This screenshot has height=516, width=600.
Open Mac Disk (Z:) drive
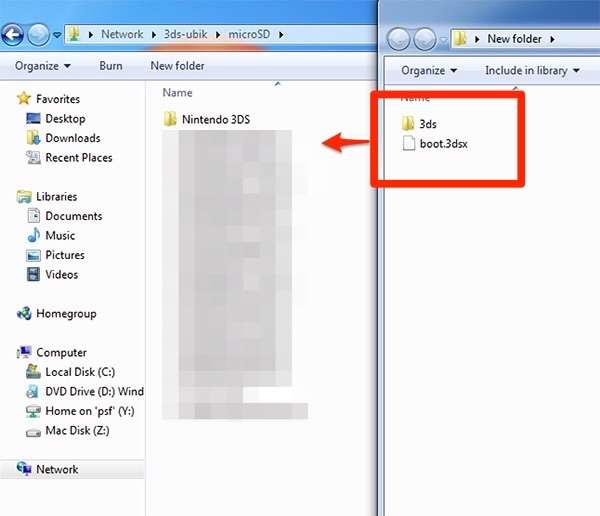click(77, 431)
